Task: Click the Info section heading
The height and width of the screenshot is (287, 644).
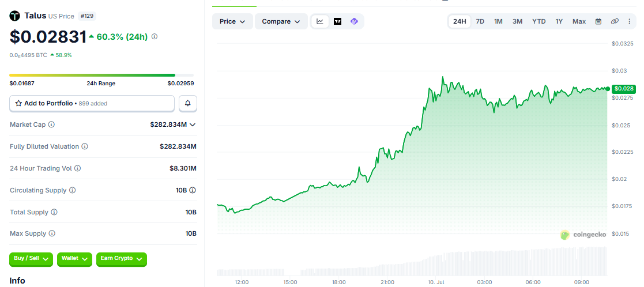Action: pyautogui.click(x=17, y=281)
